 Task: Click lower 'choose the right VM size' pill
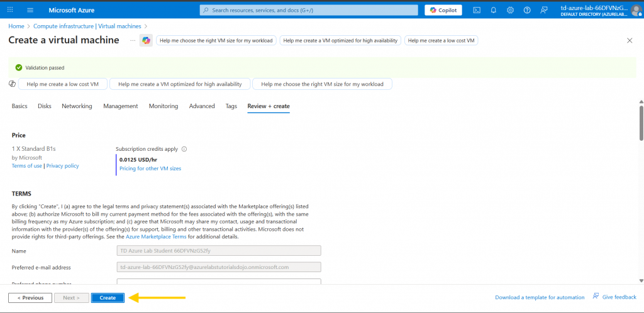pos(322,84)
